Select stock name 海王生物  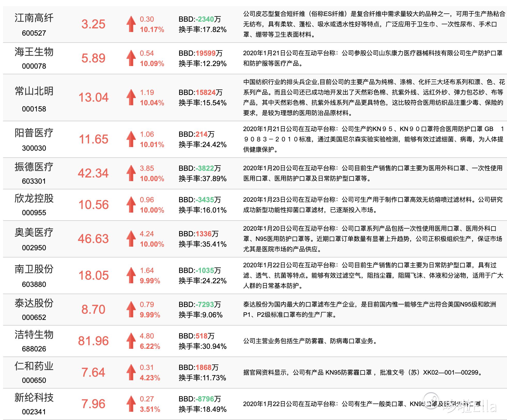pyautogui.click(x=34, y=52)
